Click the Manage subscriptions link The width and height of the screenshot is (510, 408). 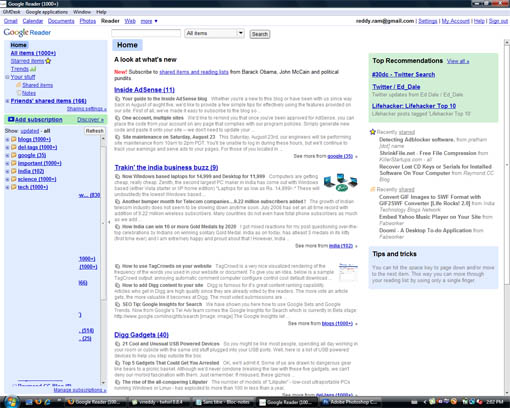click(x=80, y=390)
